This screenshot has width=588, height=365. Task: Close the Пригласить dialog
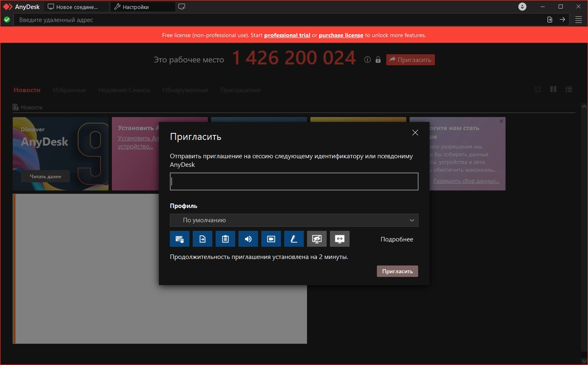pyautogui.click(x=415, y=133)
